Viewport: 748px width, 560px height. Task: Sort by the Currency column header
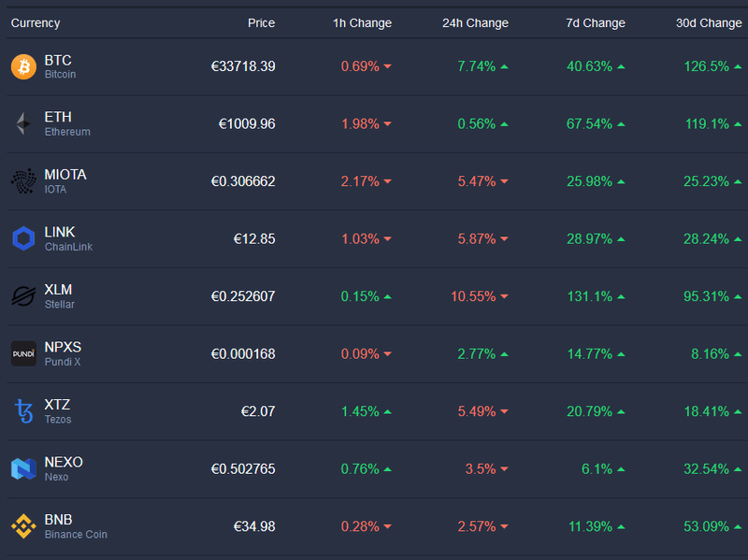(36, 22)
